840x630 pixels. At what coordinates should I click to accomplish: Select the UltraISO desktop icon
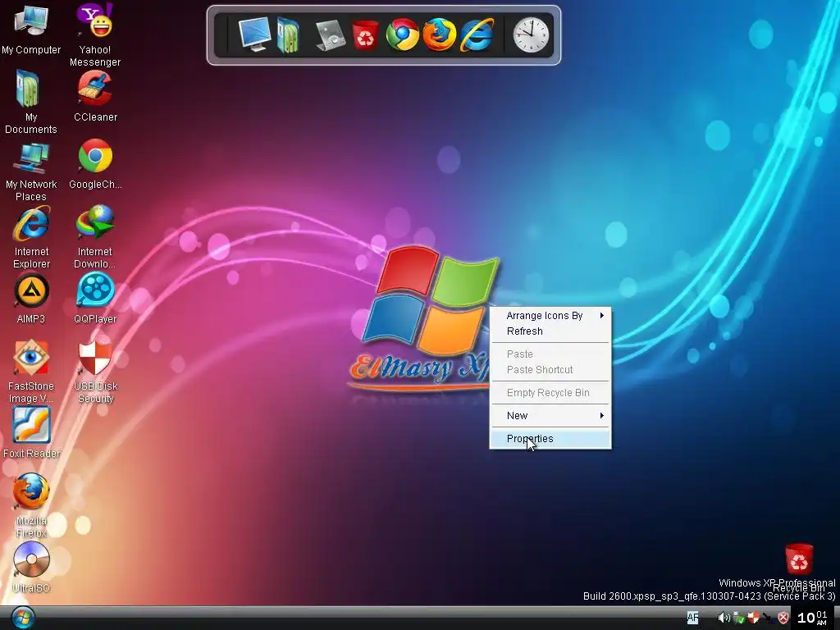click(31, 567)
